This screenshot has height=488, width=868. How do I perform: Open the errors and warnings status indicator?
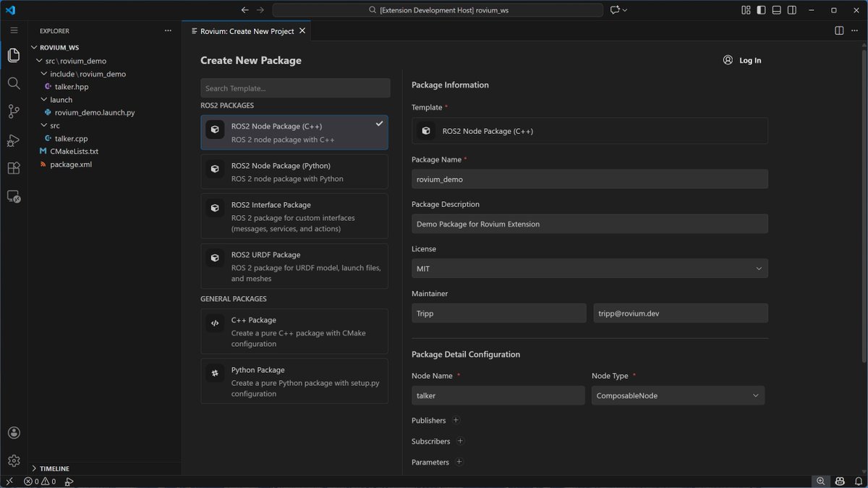pyautogui.click(x=40, y=481)
